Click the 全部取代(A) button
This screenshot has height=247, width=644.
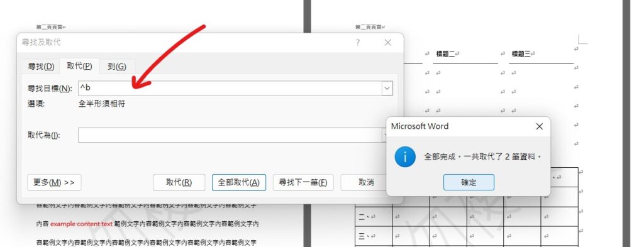[x=239, y=183]
